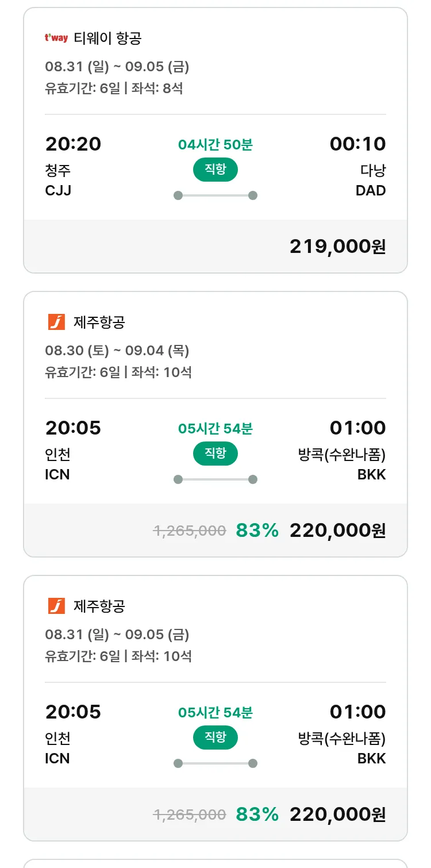Tap struck-through 1,265,000 price on 08.30 flight
The width and height of the screenshot is (431, 868).
[190, 531]
